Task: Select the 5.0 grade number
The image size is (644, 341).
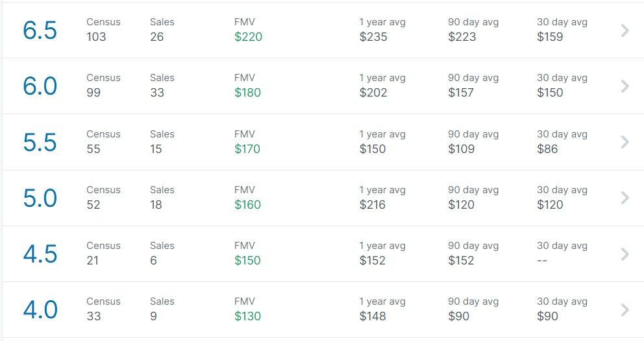Action: point(40,198)
